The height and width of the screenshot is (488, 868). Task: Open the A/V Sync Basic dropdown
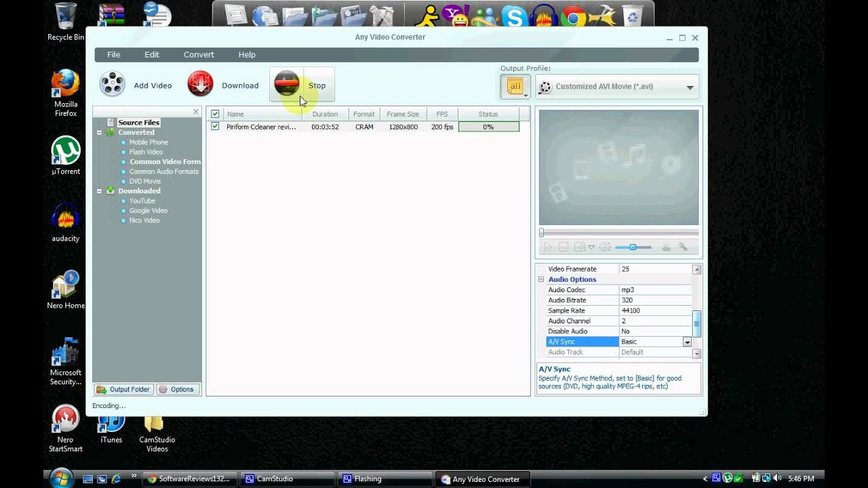[x=687, y=342]
